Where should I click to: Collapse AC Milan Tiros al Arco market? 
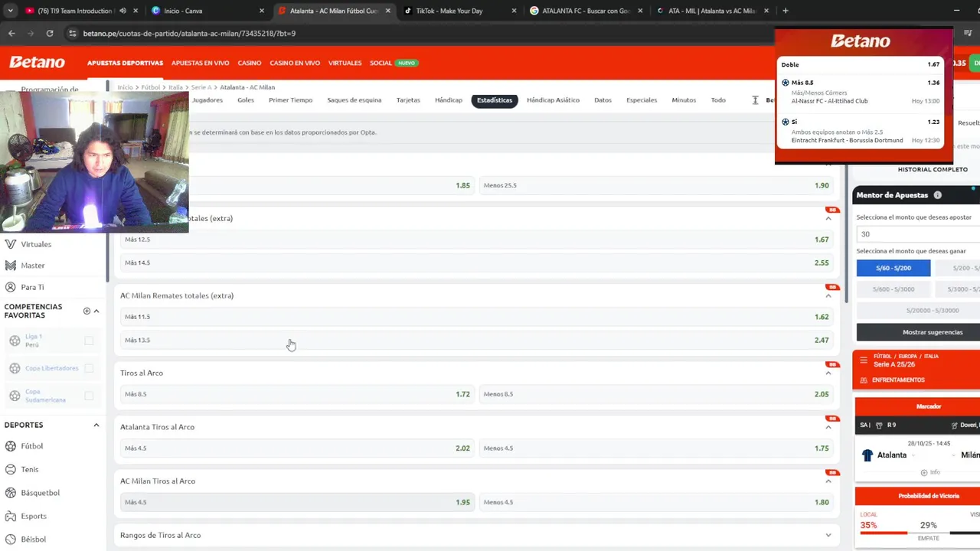coord(828,481)
